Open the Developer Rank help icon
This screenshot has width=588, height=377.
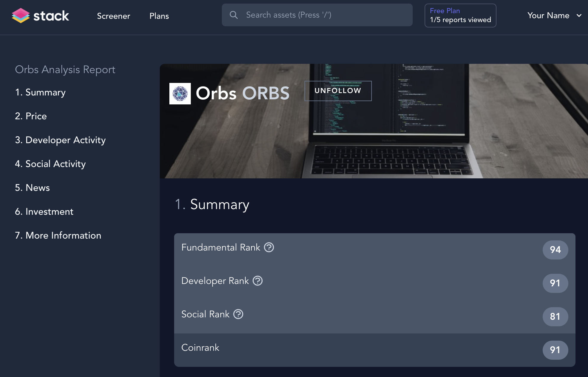click(258, 281)
